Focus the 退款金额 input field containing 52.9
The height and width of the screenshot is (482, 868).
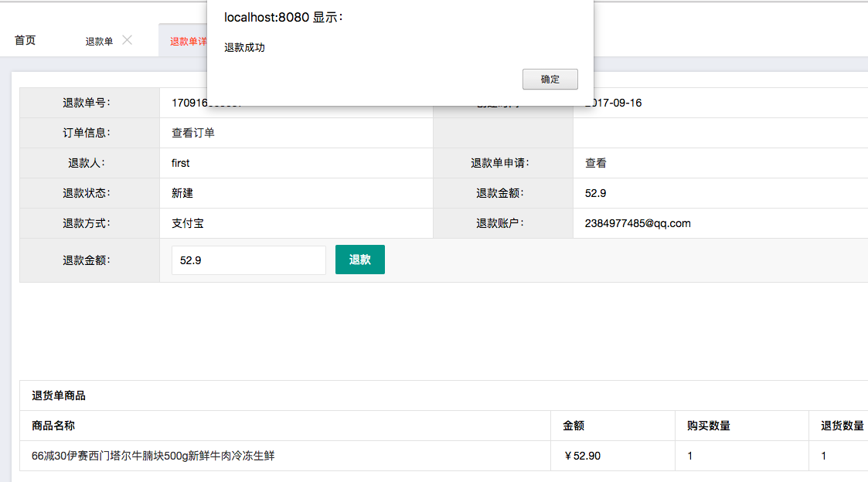click(248, 260)
